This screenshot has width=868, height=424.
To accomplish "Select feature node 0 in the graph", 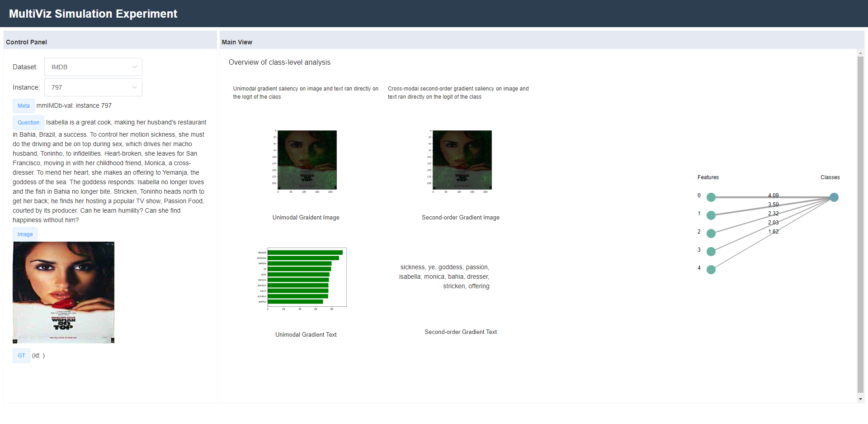I will [x=711, y=197].
